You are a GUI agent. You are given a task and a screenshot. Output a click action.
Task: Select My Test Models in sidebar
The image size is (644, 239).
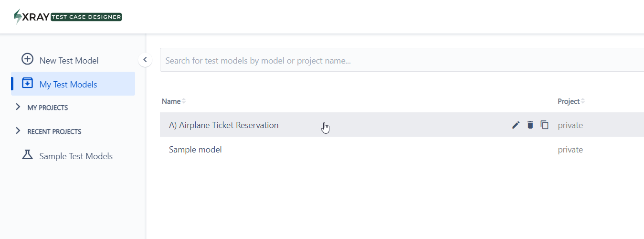pos(73,84)
